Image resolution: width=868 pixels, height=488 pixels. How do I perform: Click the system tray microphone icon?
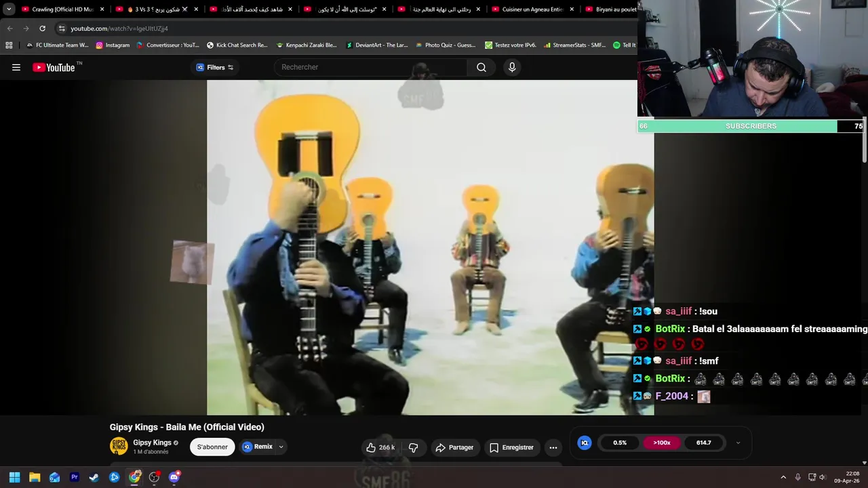point(797,477)
